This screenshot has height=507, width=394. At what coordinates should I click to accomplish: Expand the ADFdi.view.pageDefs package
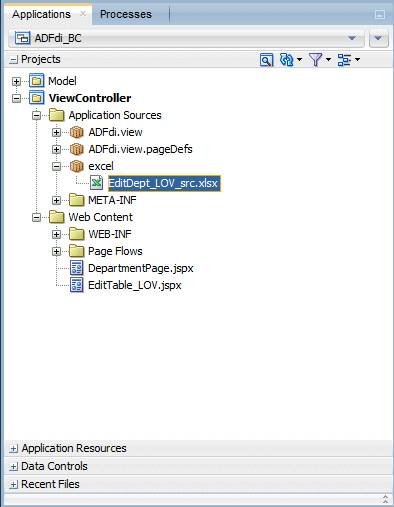[x=56, y=150]
